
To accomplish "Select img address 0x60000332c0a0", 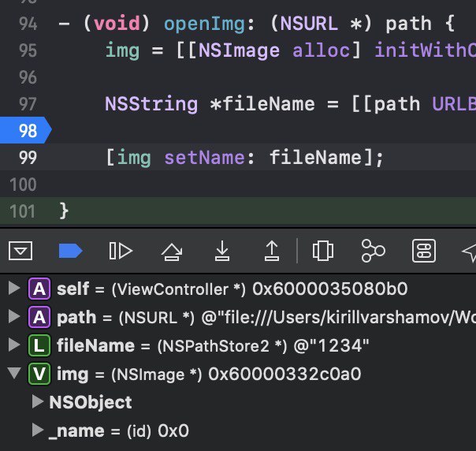I will 284,375.
